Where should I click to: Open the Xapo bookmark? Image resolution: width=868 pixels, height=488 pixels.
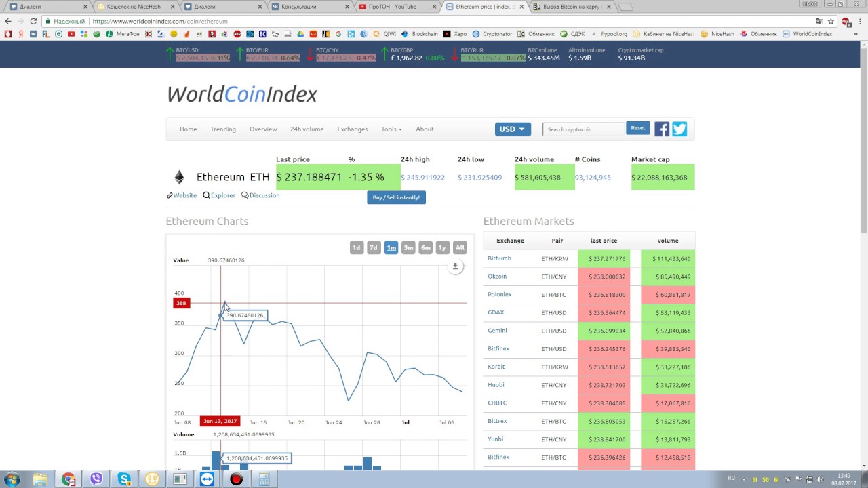tap(456, 34)
